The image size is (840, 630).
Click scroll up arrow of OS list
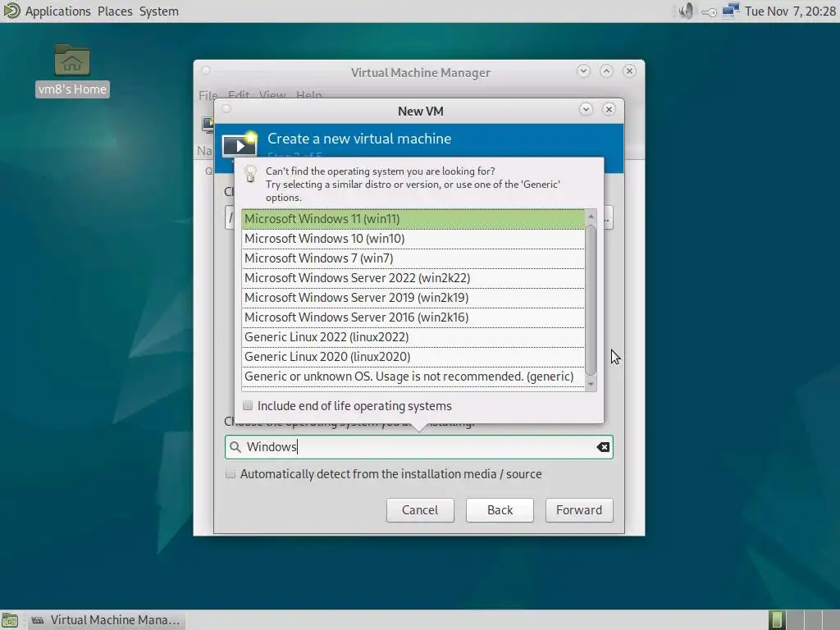tap(591, 217)
